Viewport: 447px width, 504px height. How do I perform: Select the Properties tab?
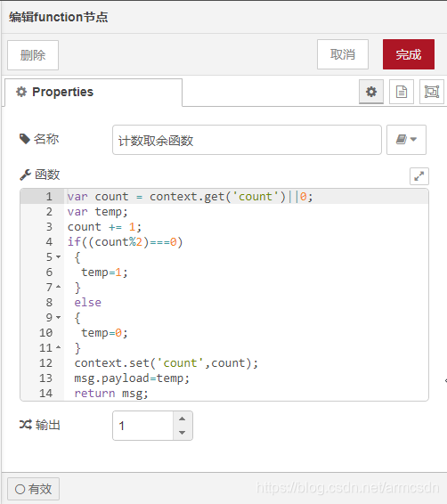tap(93, 93)
